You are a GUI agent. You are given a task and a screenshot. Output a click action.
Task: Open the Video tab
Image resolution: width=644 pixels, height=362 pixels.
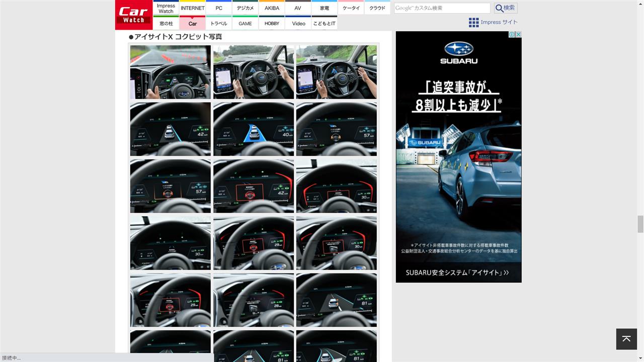click(x=298, y=23)
